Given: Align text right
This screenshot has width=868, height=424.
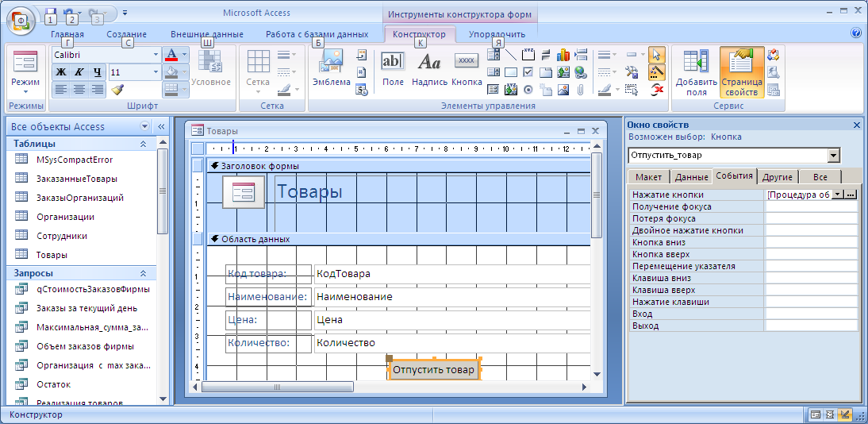Looking at the screenshot, I should click(98, 89).
